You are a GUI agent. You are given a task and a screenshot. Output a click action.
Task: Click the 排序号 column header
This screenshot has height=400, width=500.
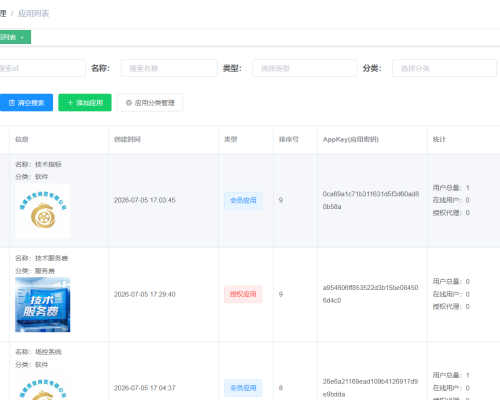(x=289, y=139)
